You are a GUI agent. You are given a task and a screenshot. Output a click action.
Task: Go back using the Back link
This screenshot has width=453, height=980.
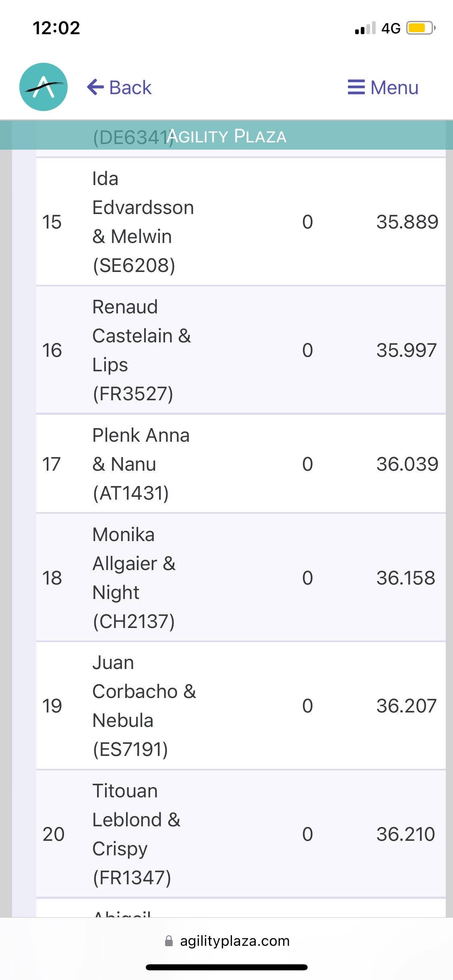[x=130, y=87]
